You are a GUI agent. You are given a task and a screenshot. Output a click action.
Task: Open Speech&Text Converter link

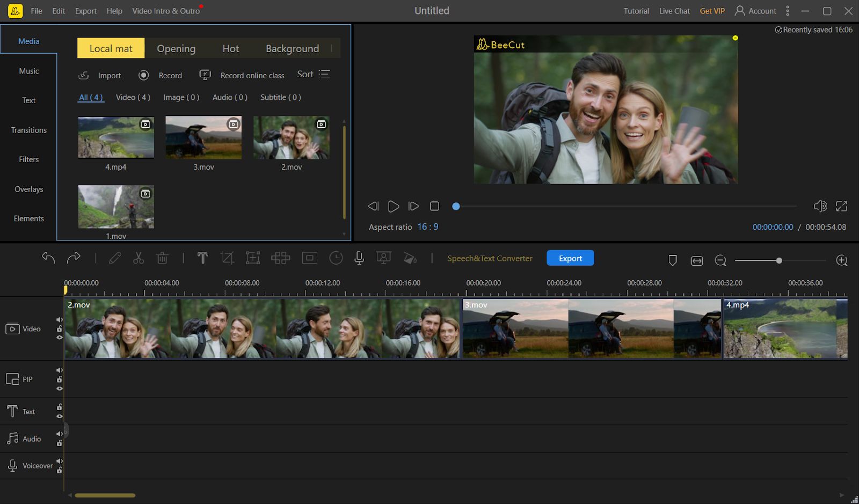[490, 258]
